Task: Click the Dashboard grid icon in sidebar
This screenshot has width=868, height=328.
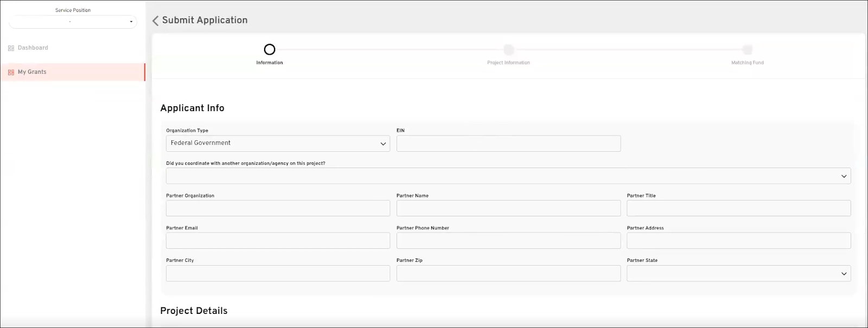Action: [11, 48]
